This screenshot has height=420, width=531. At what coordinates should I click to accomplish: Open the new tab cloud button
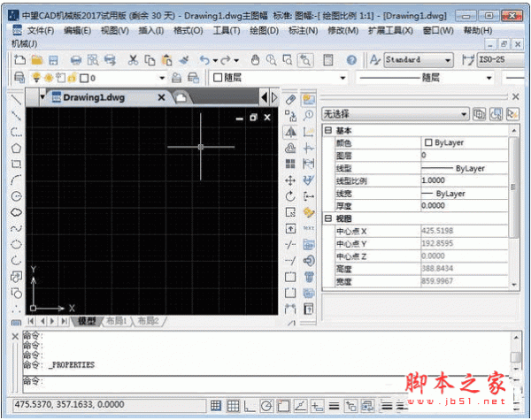[181, 98]
